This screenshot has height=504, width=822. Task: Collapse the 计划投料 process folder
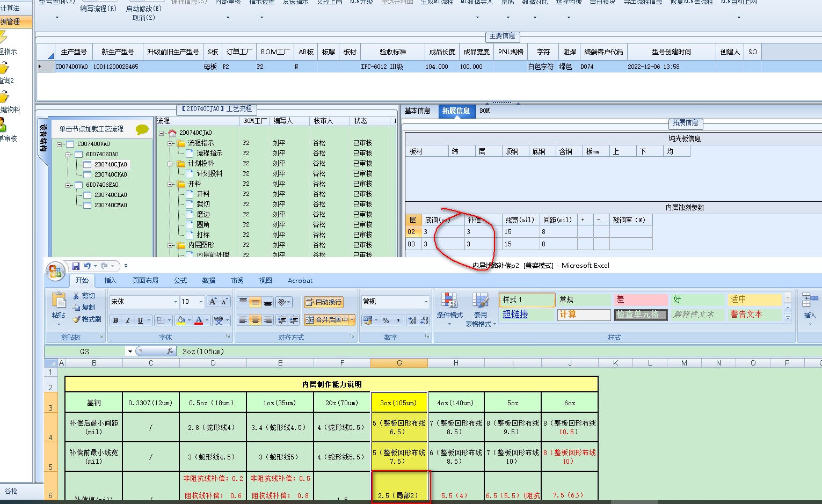[171, 164]
